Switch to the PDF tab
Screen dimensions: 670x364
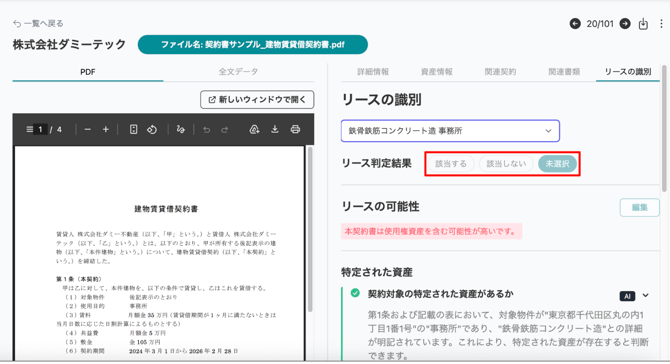pyautogui.click(x=88, y=72)
